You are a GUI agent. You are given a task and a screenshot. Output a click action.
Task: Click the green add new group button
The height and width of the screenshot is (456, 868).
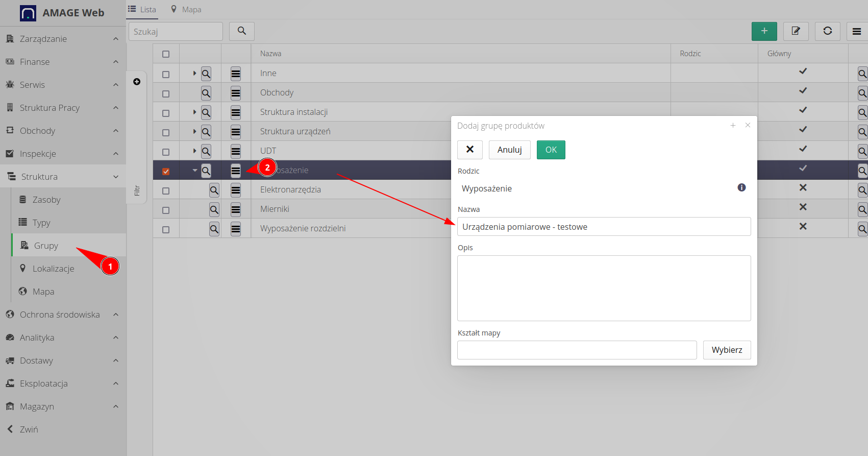coord(764,31)
